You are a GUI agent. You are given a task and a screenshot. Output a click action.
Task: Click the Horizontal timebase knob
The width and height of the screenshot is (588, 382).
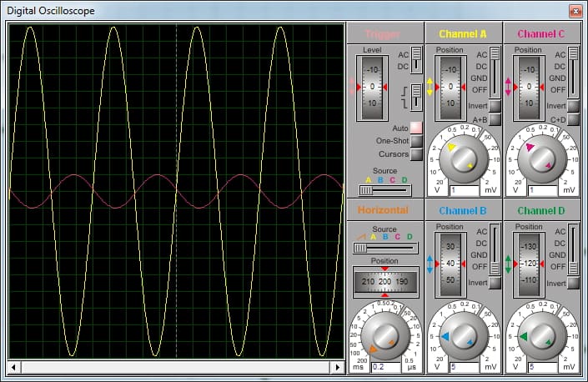pyautogui.click(x=385, y=336)
